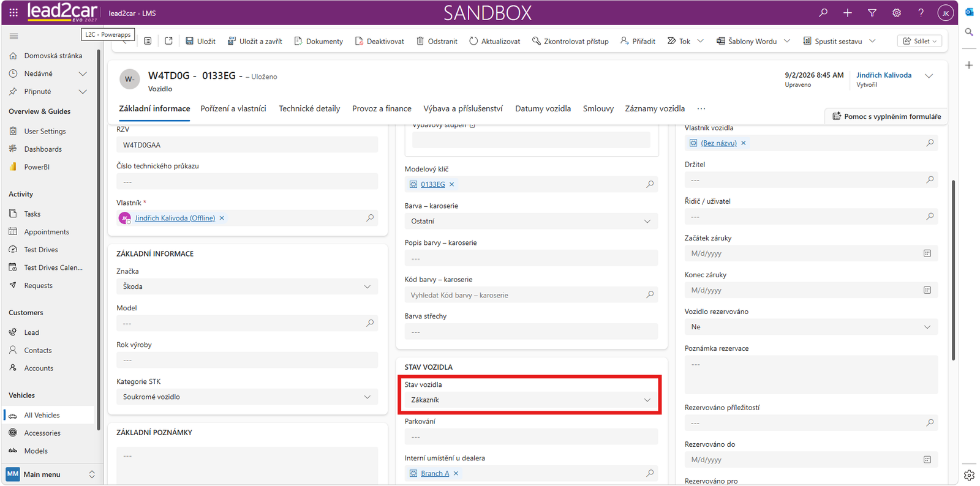Open record in new window icon
This screenshot has width=980, height=486.
168,41
